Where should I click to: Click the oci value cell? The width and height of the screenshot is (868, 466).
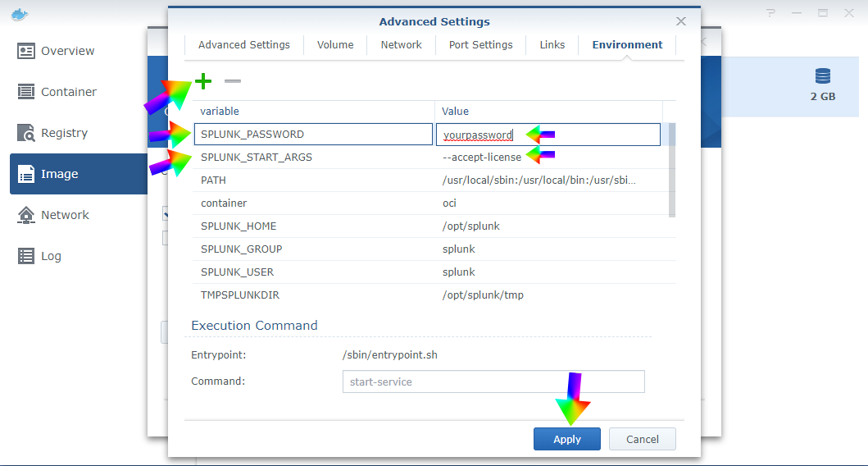point(449,203)
